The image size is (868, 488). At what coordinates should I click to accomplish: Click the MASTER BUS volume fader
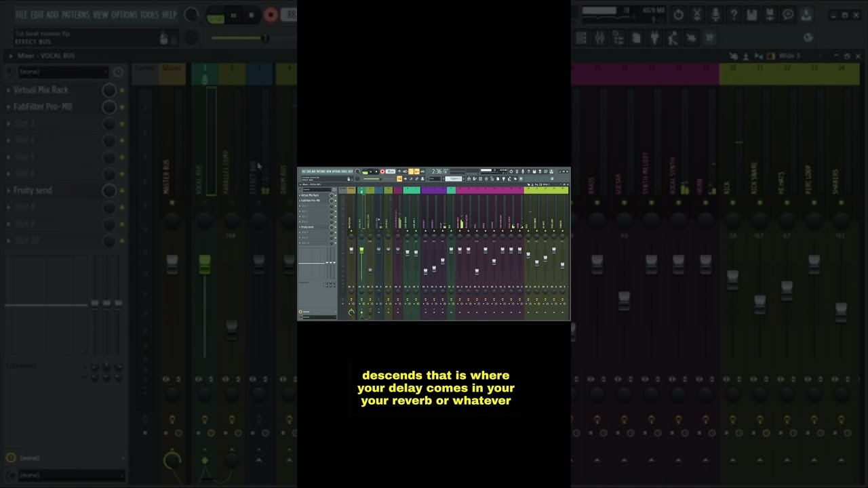pyautogui.click(x=351, y=249)
